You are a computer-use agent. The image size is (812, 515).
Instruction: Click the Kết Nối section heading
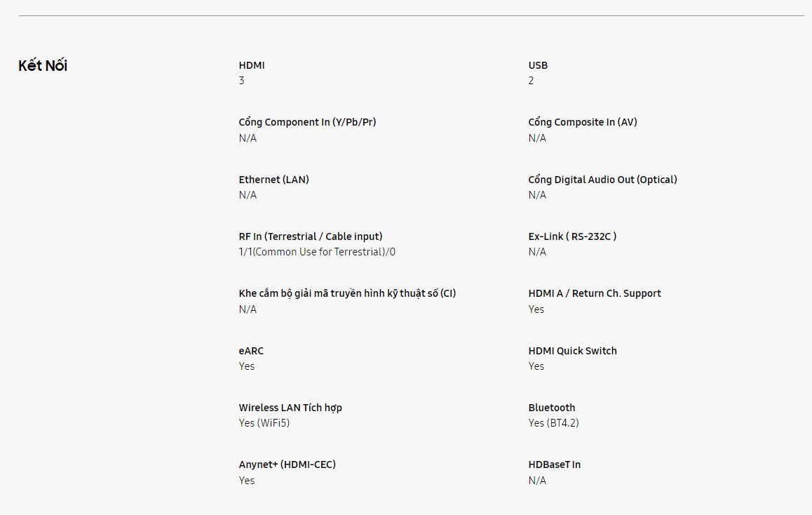coord(43,66)
